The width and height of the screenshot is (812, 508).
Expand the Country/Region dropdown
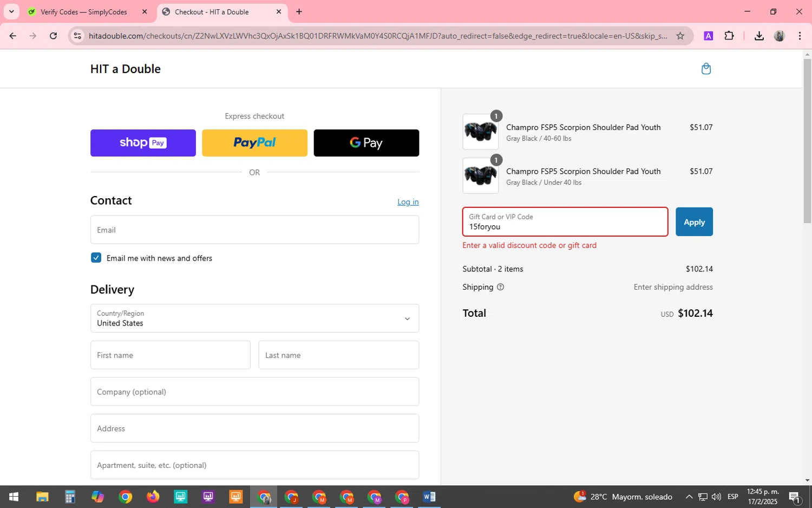(254, 318)
